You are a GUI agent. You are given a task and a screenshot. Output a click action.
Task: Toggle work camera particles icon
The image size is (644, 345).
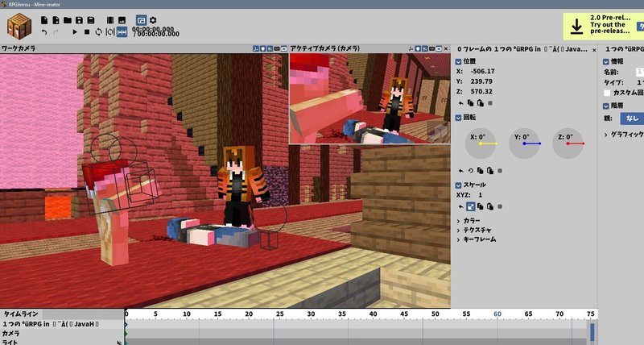[x=270, y=48]
